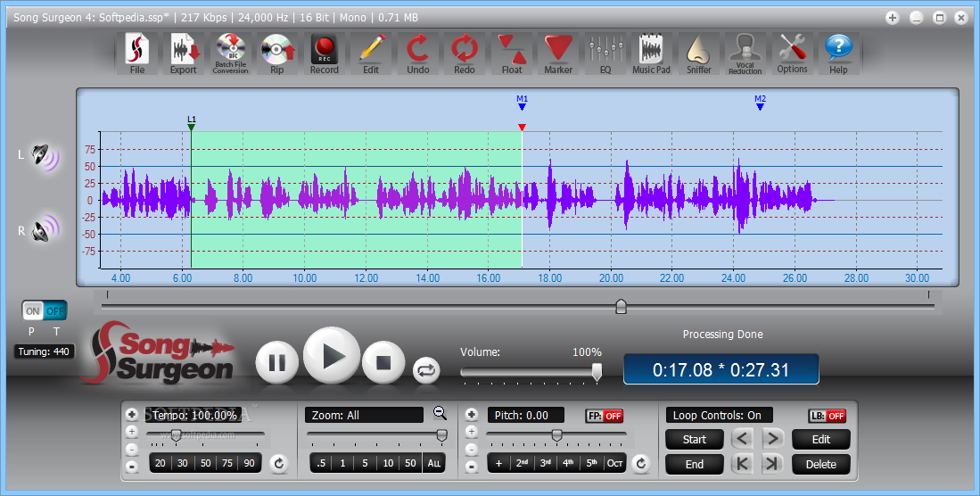This screenshot has width=980, height=496.
Task: Click the Redo arrows
Action: (465, 54)
